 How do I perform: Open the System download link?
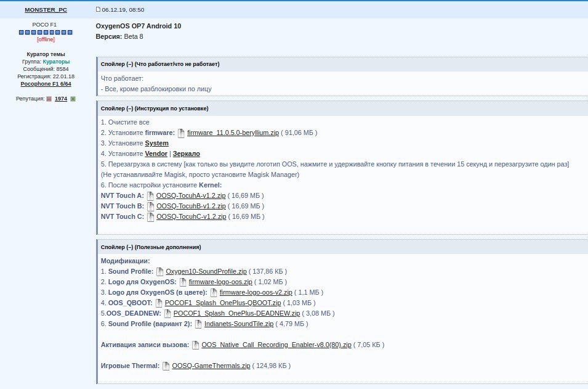click(157, 144)
